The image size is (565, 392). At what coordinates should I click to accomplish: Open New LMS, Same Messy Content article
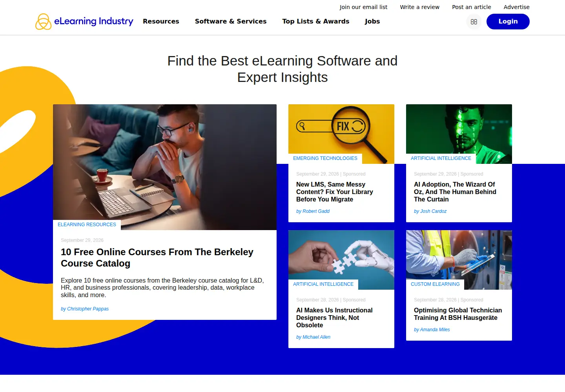[x=335, y=192]
